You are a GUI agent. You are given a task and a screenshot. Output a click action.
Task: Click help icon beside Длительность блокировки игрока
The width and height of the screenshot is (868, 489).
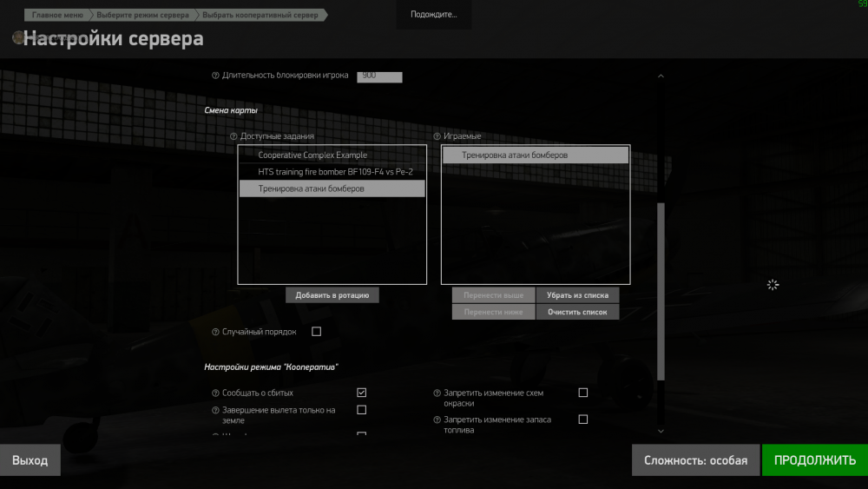pyautogui.click(x=215, y=76)
